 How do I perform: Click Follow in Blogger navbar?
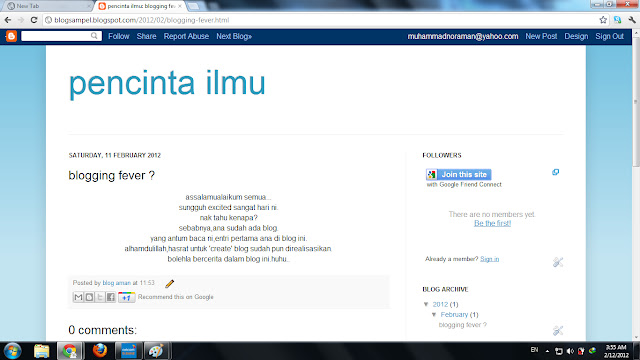coord(119,36)
